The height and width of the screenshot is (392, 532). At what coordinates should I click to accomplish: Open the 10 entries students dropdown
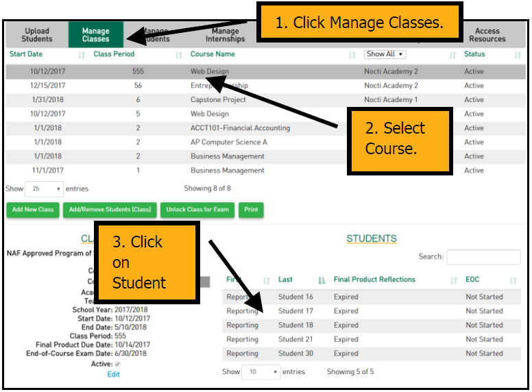coord(261,372)
